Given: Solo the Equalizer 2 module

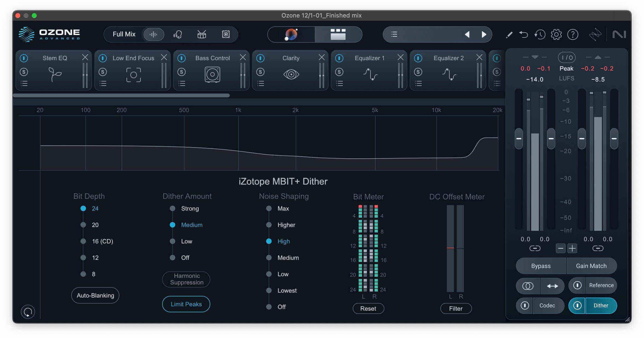Looking at the screenshot, I should click(418, 72).
